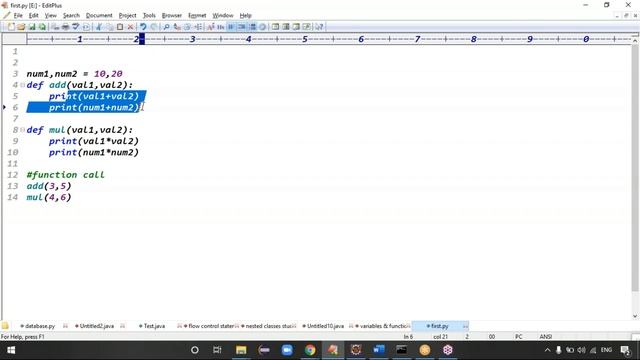Print the document using printer icon

click(x=65, y=27)
